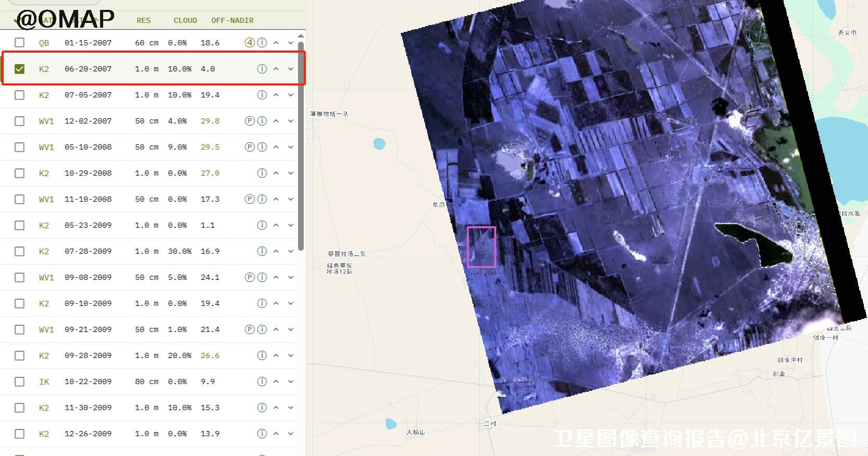Open info icon for K2 12-26-2009 row

(x=262, y=434)
